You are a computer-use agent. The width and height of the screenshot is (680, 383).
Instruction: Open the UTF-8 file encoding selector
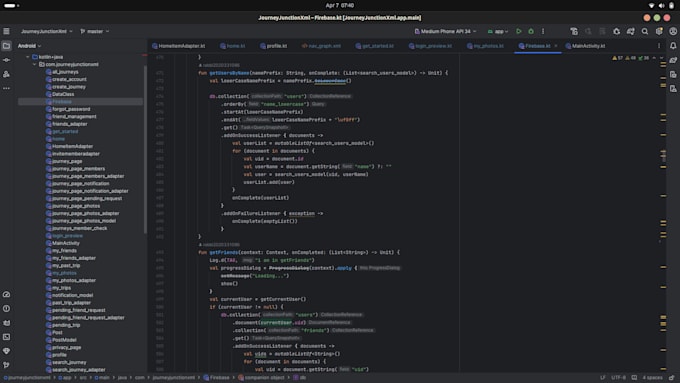pos(618,378)
